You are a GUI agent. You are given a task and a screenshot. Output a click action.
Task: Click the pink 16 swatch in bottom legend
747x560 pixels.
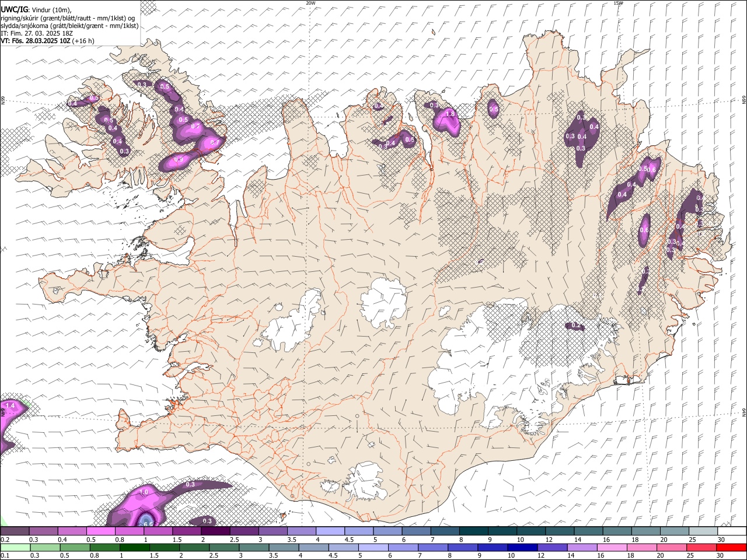coord(612,547)
